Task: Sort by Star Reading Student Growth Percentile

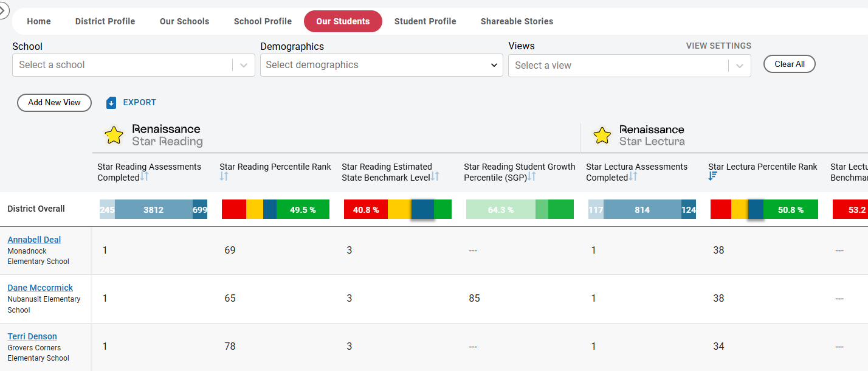Action: point(531,176)
